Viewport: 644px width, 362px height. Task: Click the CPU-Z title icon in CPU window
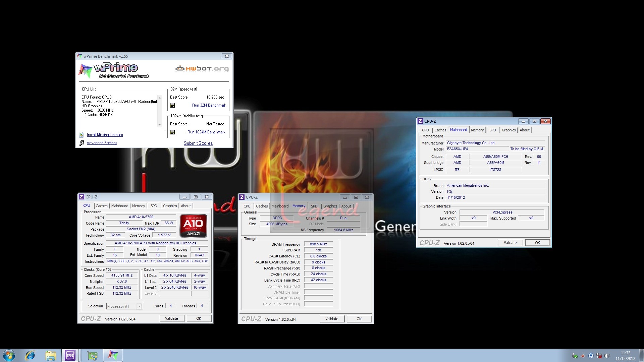click(x=82, y=197)
